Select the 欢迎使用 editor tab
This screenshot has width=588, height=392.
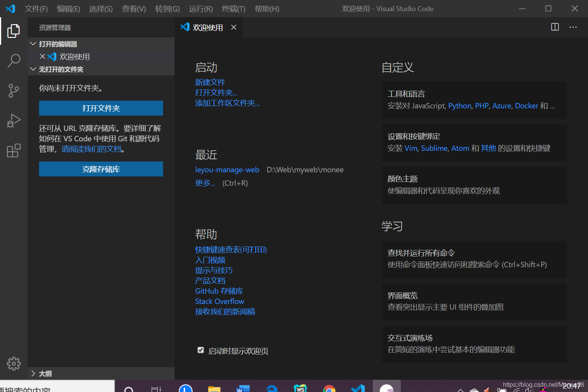(x=209, y=27)
